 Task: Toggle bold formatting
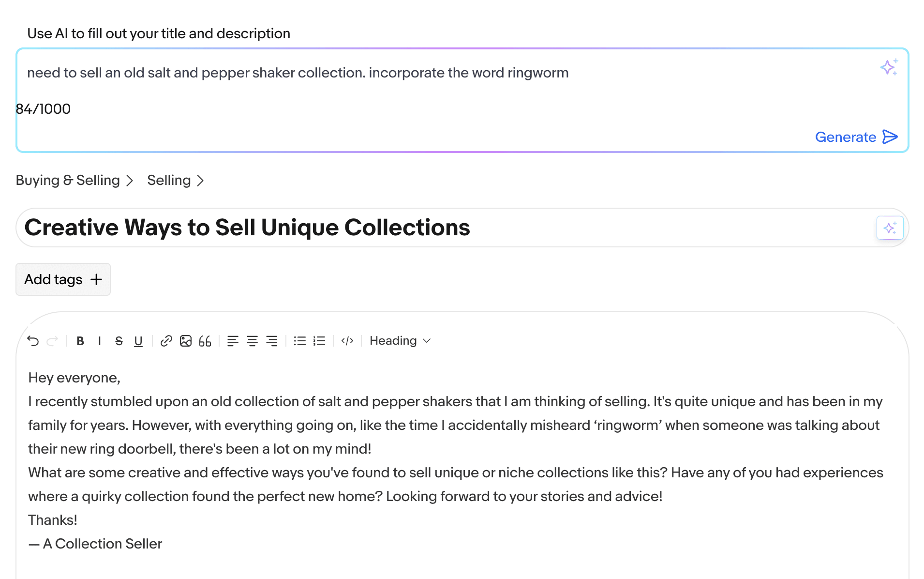(80, 341)
